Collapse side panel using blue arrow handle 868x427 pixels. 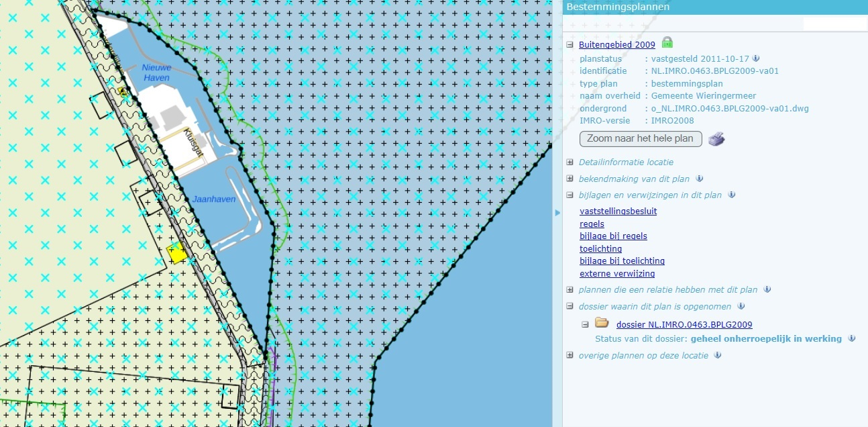coord(557,213)
